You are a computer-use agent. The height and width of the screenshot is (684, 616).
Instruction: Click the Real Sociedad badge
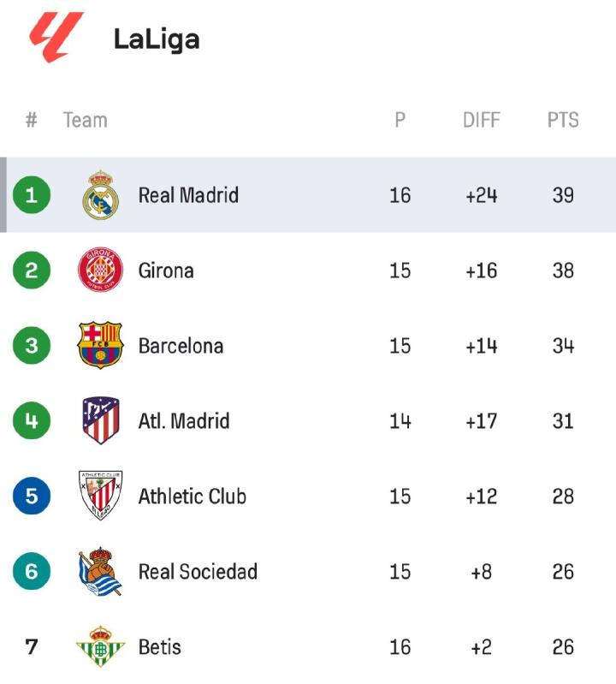tap(100, 571)
